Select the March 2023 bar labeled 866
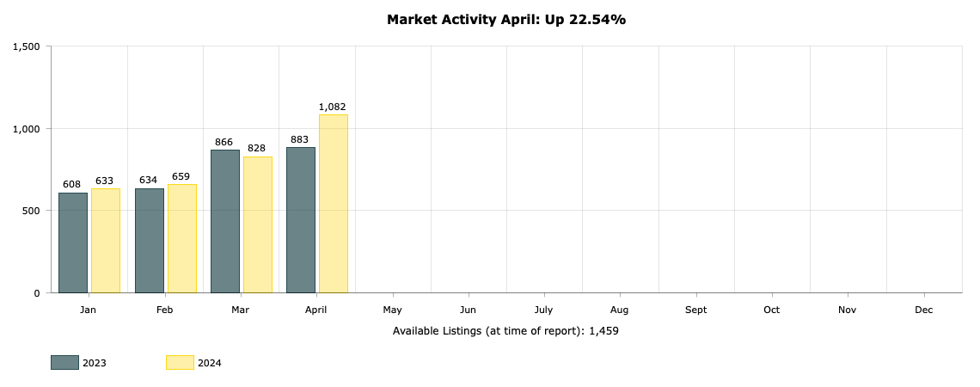Viewport: 980px width, 387px height. pos(225,221)
